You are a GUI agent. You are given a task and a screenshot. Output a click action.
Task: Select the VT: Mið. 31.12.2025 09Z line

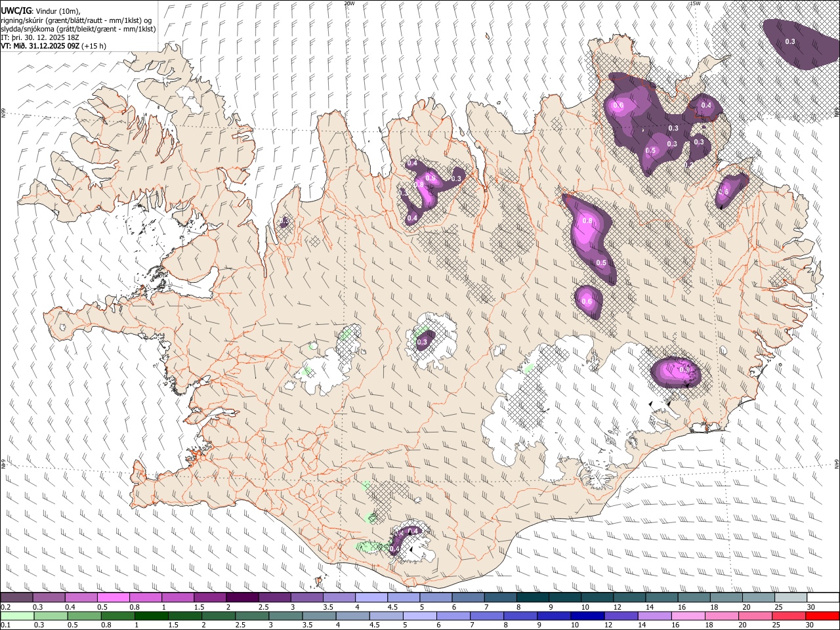tap(40, 46)
